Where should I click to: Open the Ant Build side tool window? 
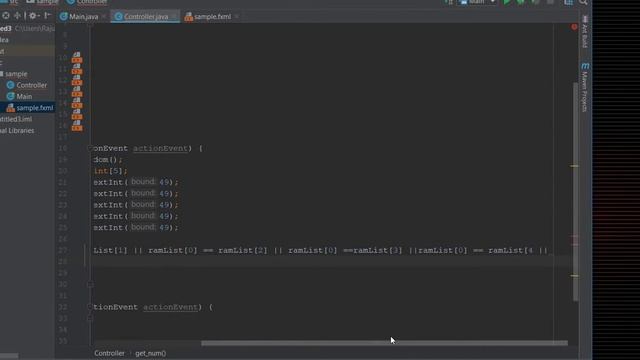(x=585, y=32)
